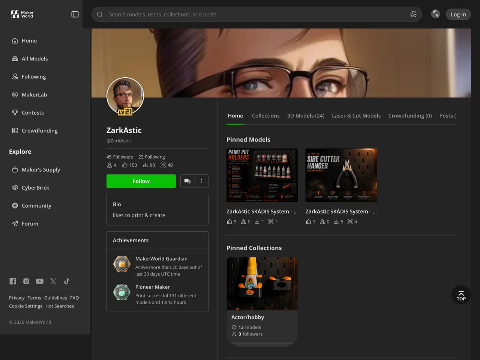
Task: Open All Models in sidebar
Action: tap(30, 59)
